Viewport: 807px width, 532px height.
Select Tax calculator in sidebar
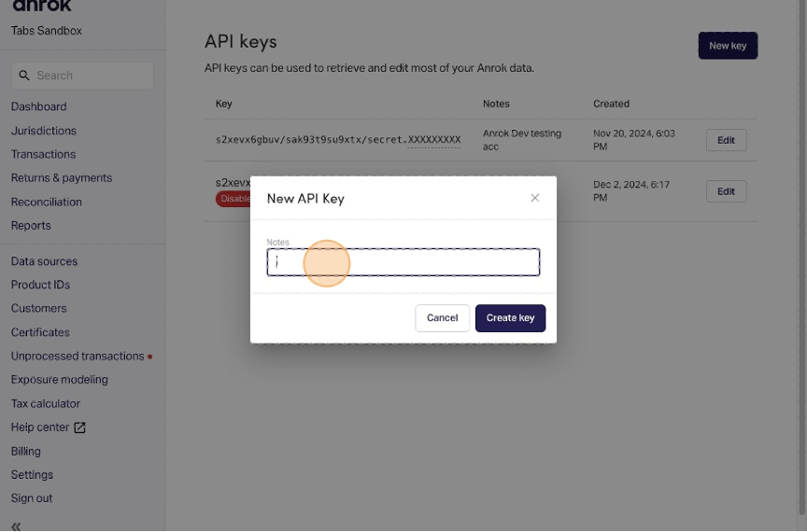coord(46,404)
